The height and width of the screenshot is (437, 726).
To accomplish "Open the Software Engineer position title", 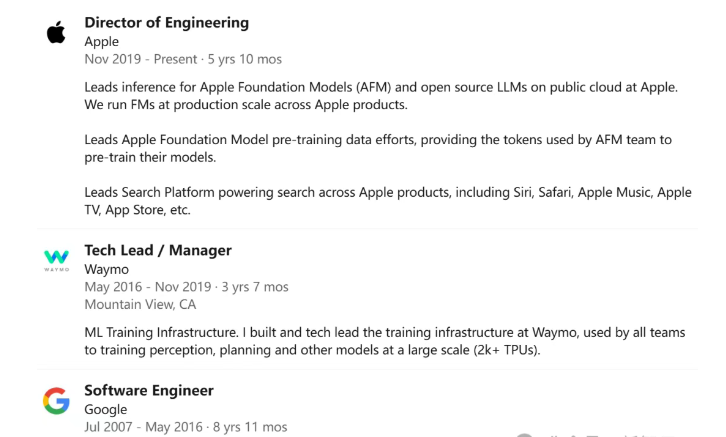I will pyautogui.click(x=149, y=391).
